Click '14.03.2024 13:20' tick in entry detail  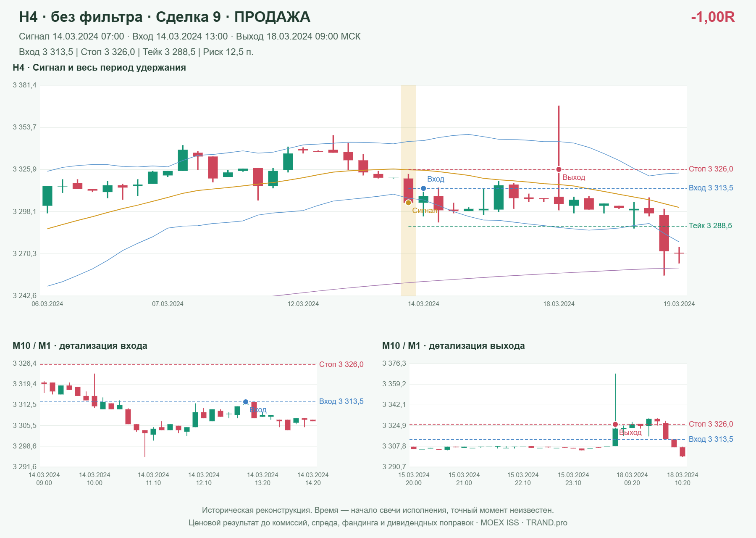point(262,479)
